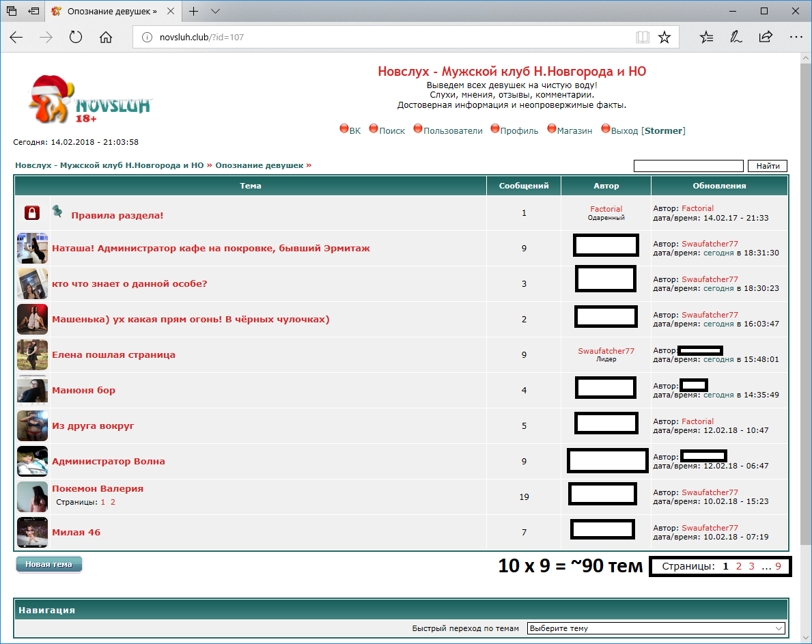Toggle reading view in address bar
Screen dimensions: 812x644
coord(642,38)
